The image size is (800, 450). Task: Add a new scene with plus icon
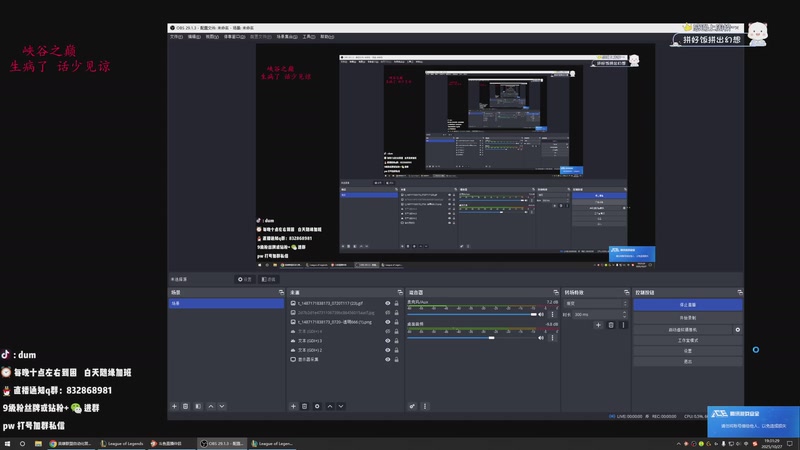point(174,406)
